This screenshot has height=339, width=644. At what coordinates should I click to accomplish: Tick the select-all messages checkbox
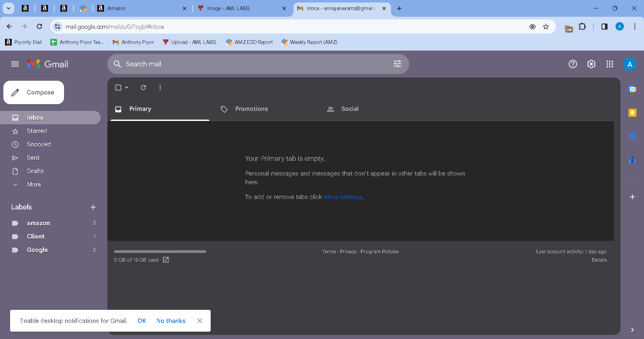(x=118, y=87)
